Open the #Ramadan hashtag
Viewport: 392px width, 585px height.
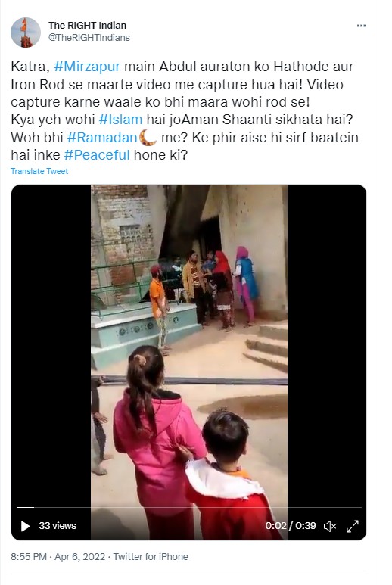coord(102,137)
